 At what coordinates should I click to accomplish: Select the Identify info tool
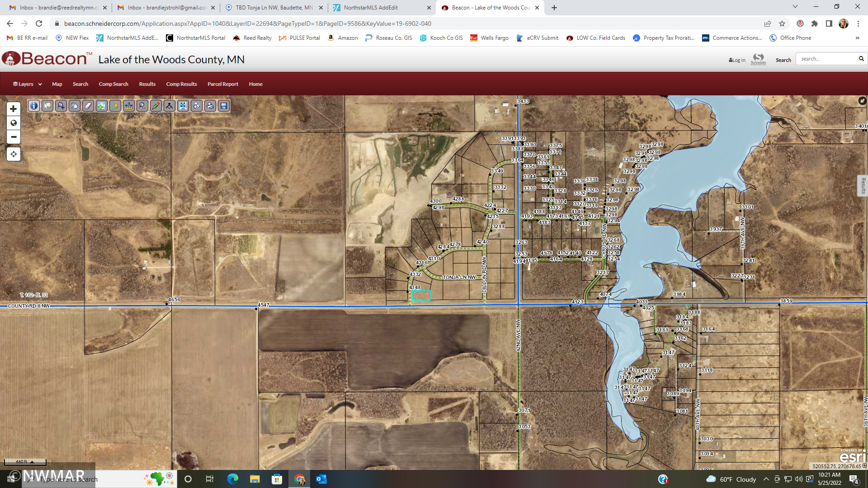(34, 106)
